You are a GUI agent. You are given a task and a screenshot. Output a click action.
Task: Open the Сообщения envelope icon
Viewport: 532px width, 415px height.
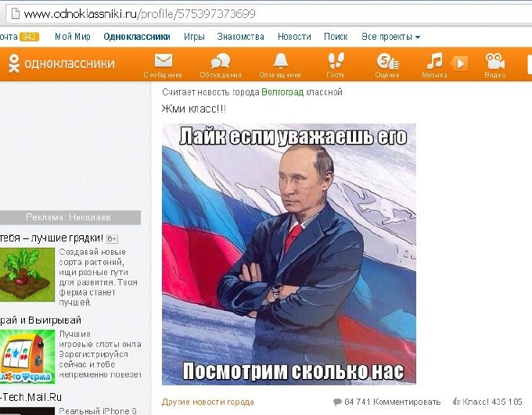point(164,62)
